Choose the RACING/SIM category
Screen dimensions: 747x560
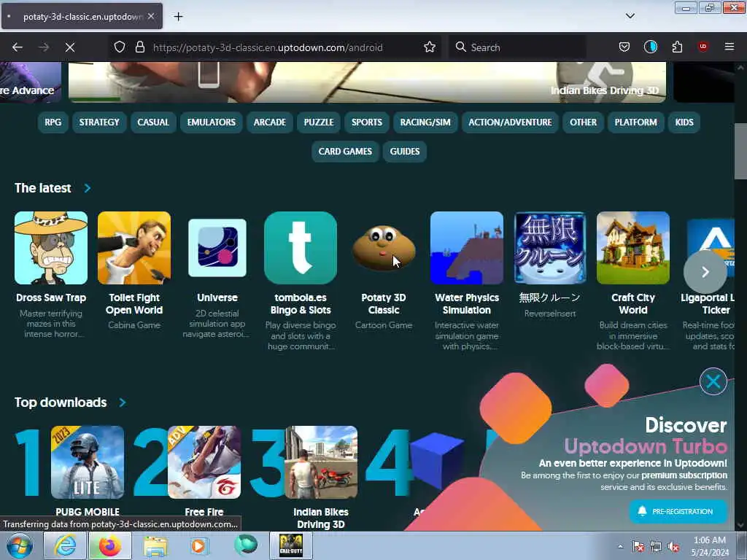(x=425, y=122)
